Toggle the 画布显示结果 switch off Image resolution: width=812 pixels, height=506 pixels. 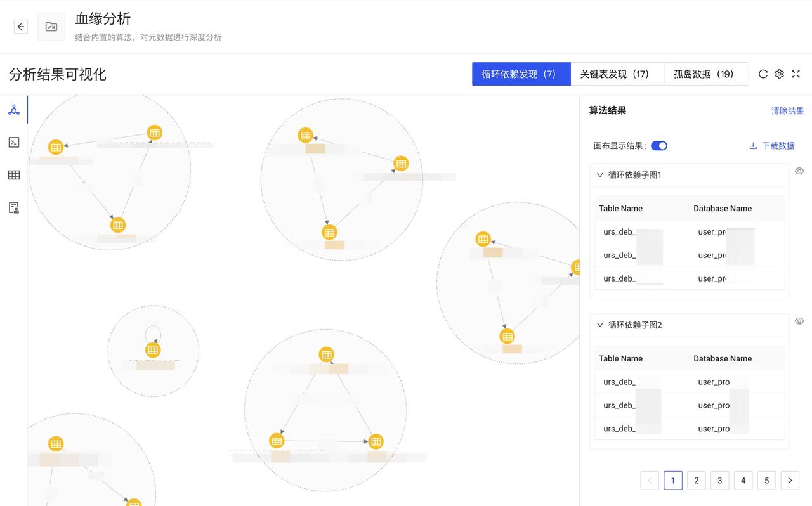click(659, 145)
